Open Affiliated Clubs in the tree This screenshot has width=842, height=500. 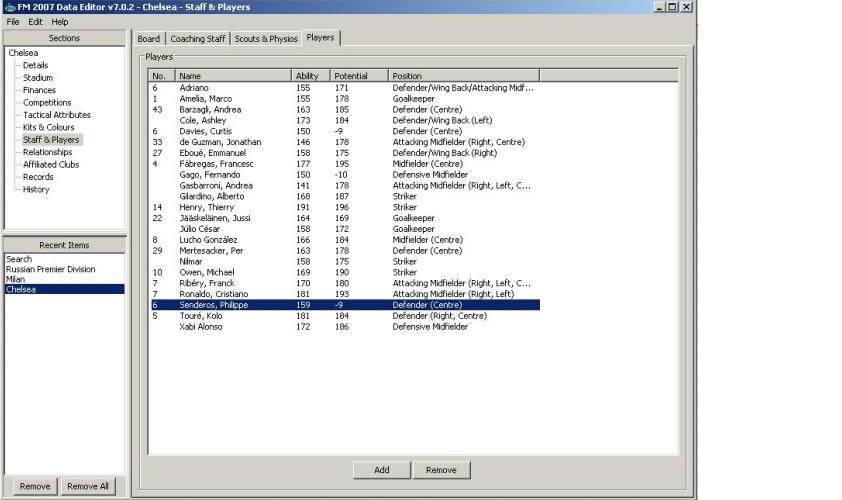point(50,164)
